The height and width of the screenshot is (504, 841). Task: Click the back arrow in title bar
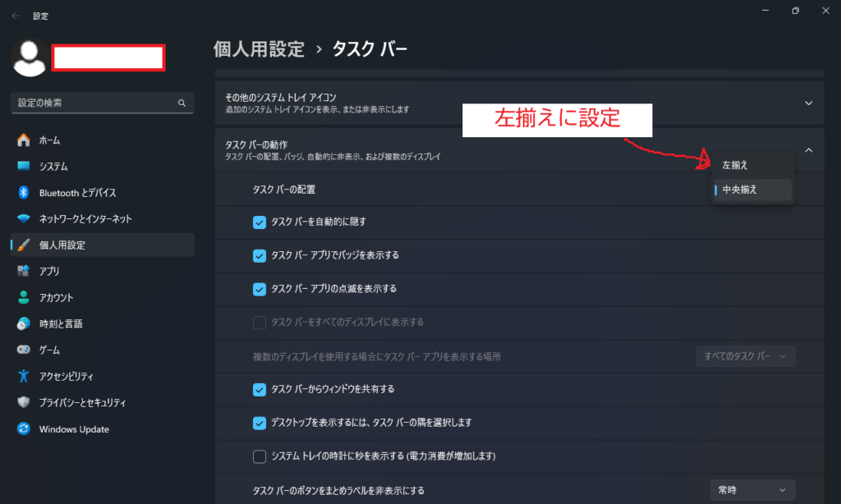click(16, 15)
